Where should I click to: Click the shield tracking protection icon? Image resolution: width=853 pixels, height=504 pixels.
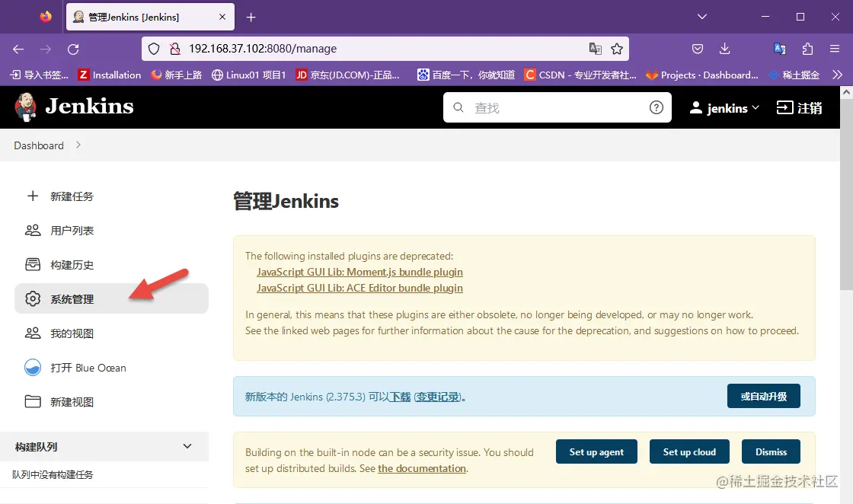(154, 49)
